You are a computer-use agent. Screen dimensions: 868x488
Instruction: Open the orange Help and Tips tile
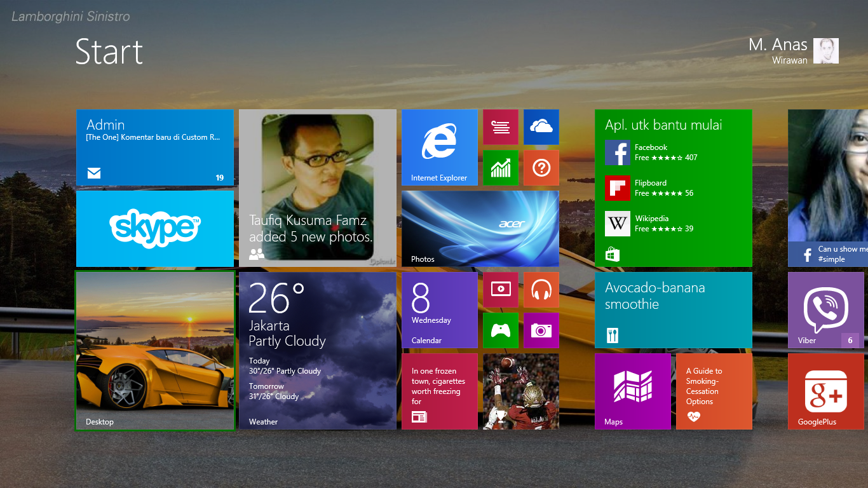point(541,168)
